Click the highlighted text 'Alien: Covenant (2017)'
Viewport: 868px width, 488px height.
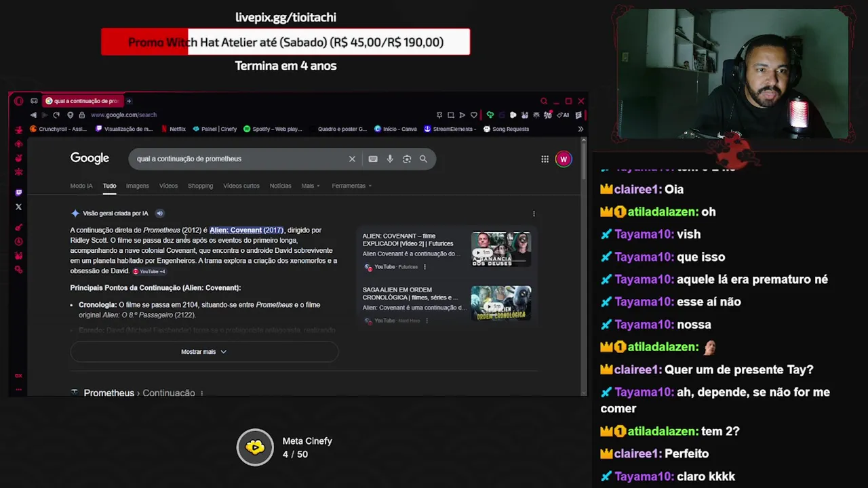(246, 230)
